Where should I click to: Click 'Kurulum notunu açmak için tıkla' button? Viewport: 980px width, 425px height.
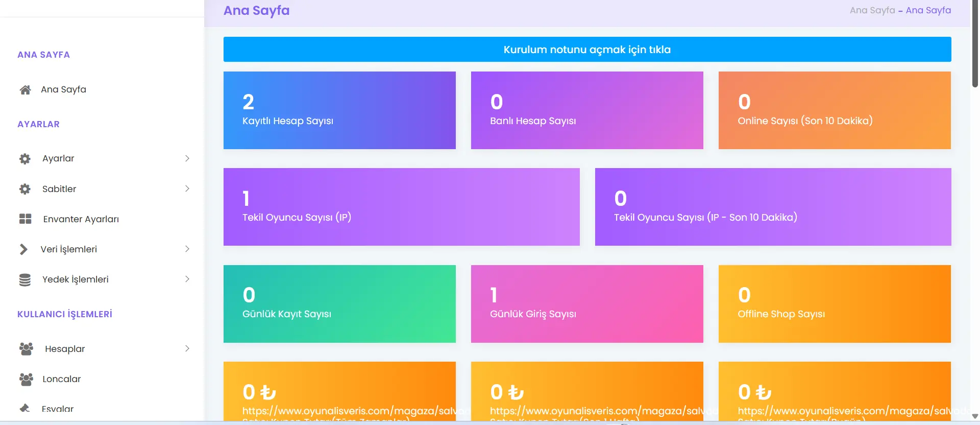[587, 50]
